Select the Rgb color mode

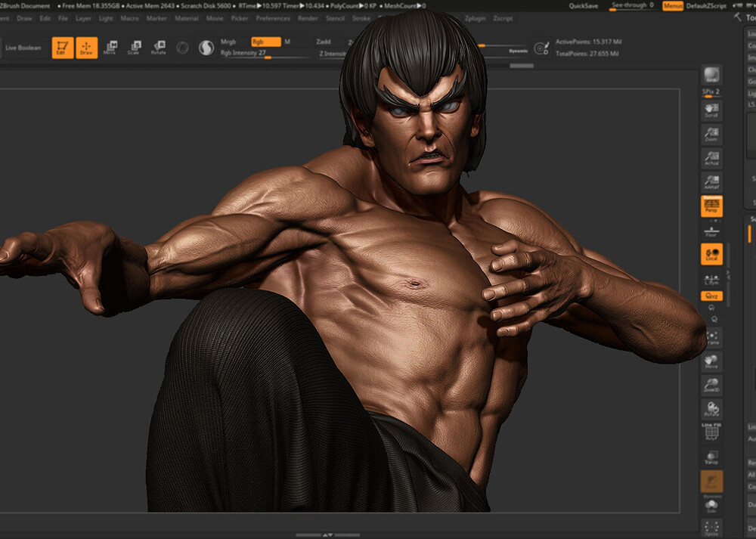(265, 42)
